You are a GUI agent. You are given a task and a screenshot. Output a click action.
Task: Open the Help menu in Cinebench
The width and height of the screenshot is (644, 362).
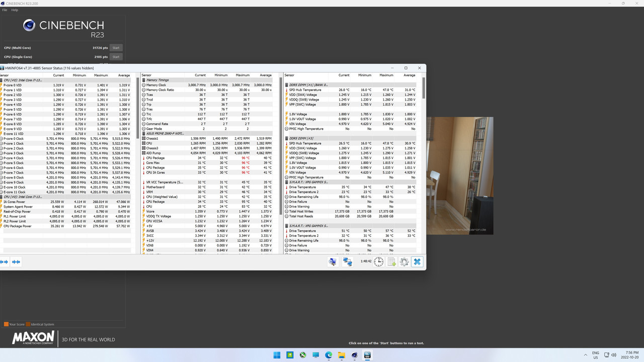(x=15, y=10)
